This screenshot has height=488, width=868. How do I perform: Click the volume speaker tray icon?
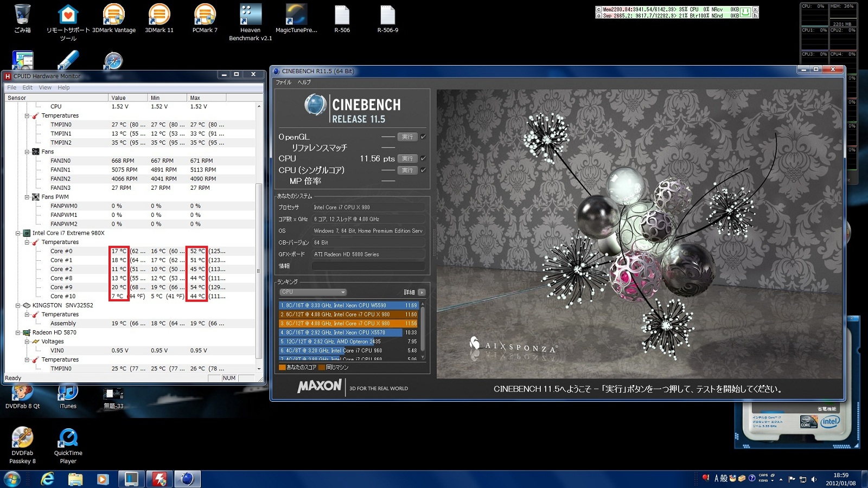click(x=814, y=479)
